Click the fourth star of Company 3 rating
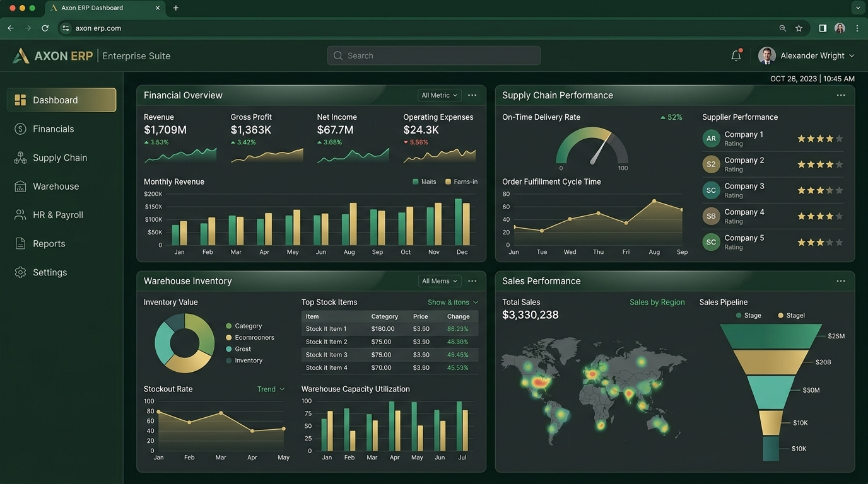 tap(830, 190)
